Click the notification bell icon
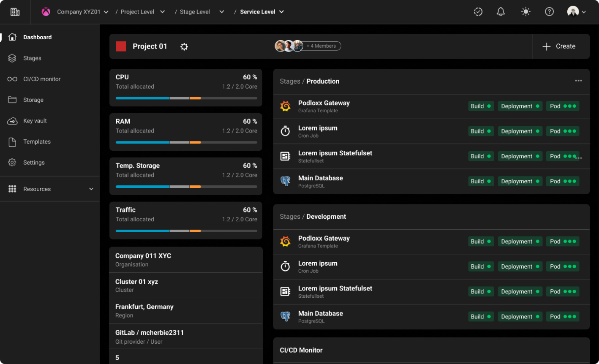This screenshot has width=599, height=364. (x=501, y=11)
